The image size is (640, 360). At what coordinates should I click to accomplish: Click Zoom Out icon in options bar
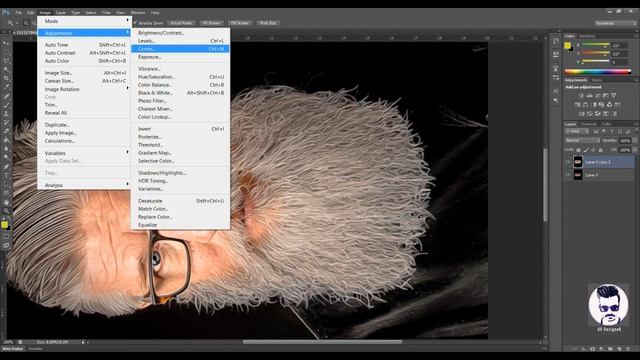click(x=34, y=23)
